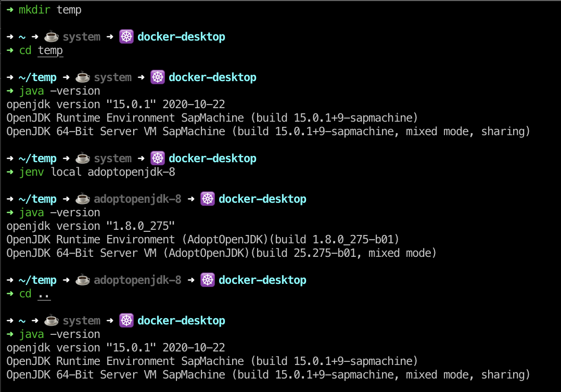Click 'java -version' command directly above 1.8.0_275 output
Image resolution: width=561 pixels, height=392 pixels.
click(x=53, y=212)
